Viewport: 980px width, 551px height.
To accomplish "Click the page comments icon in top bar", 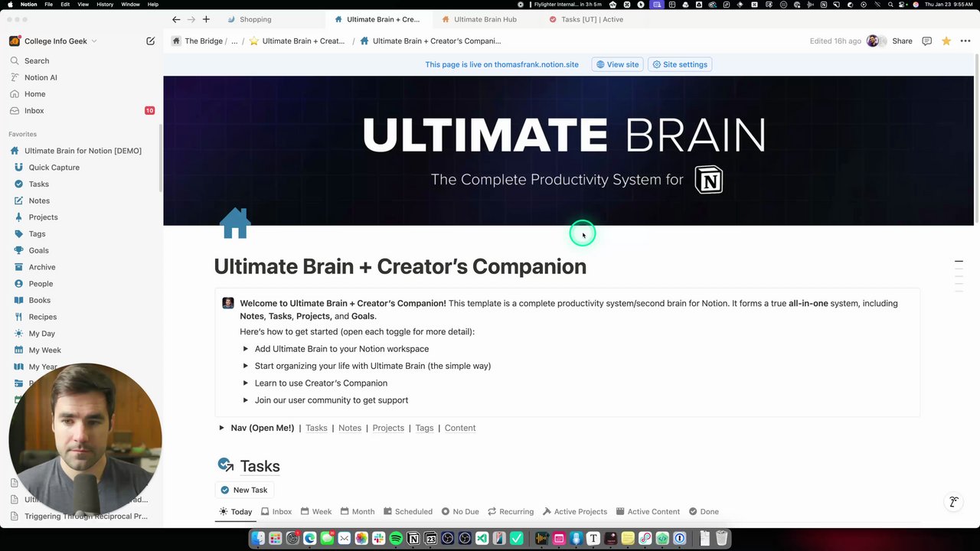I will point(926,41).
